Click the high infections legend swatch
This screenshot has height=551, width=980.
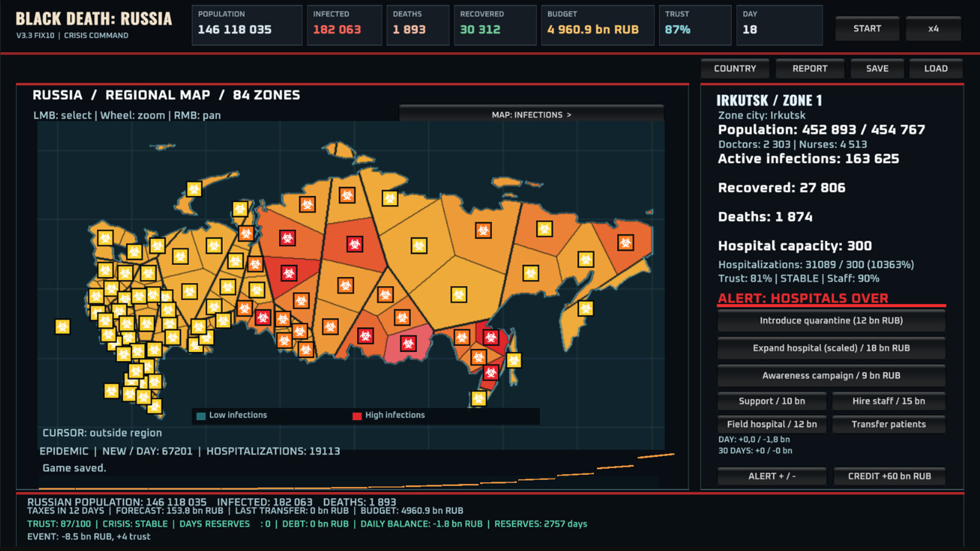pos(357,416)
